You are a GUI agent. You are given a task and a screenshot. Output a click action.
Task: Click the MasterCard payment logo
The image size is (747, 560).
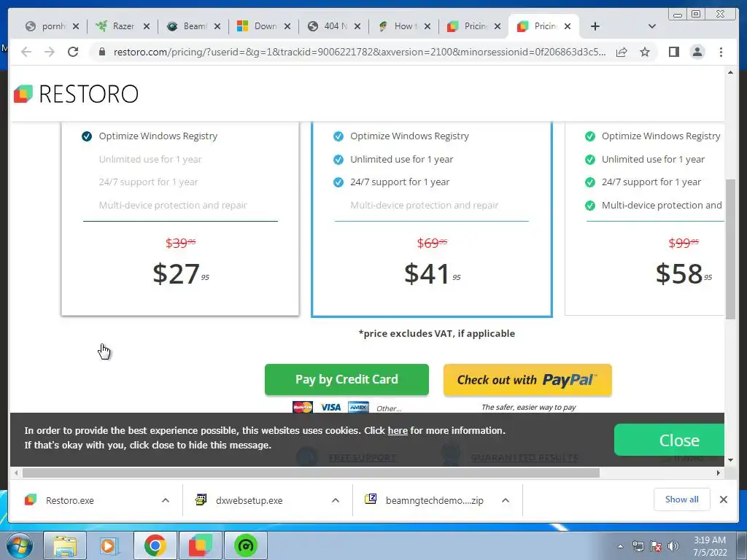point(303,407)
